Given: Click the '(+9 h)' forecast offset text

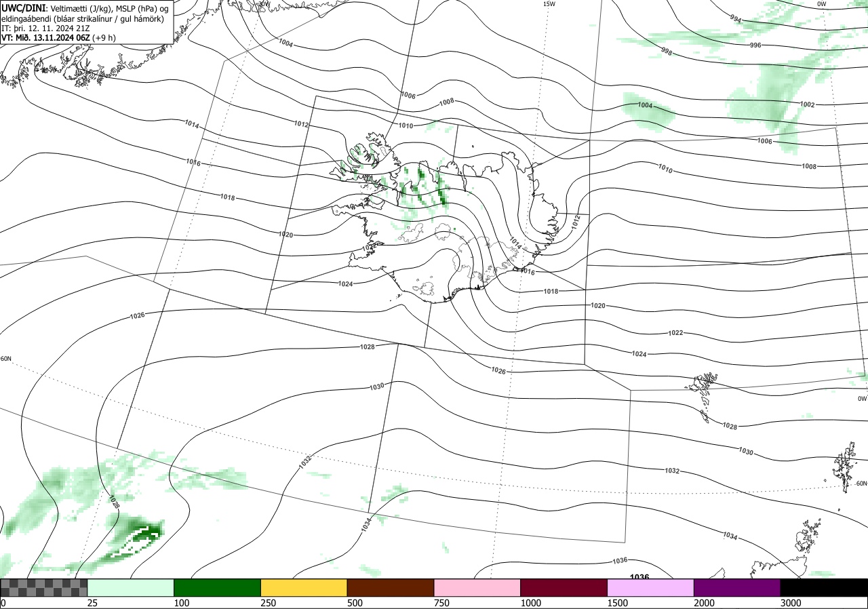Looking at the screenshot, I should [x=104, y=37].
